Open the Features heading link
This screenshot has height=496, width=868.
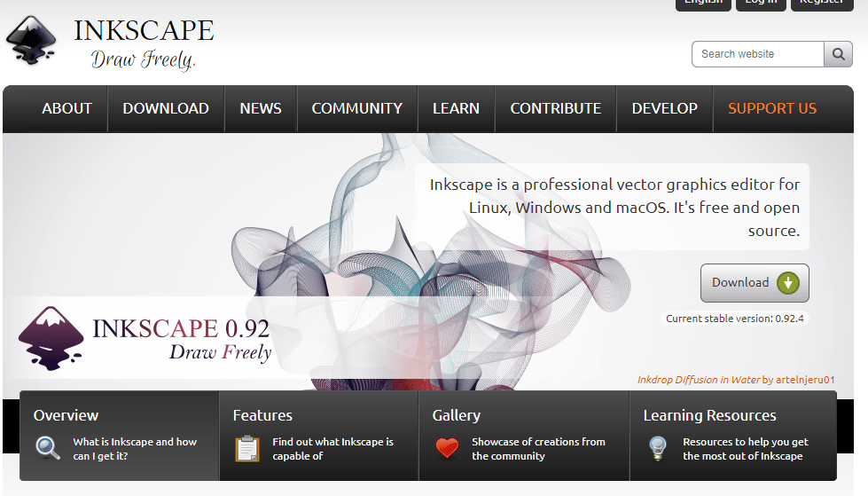click(x=262, y=415)
